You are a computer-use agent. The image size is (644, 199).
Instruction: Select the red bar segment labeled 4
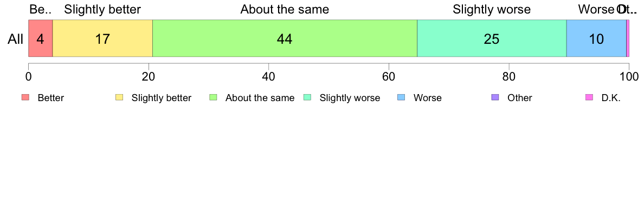(x=40, y=38)
